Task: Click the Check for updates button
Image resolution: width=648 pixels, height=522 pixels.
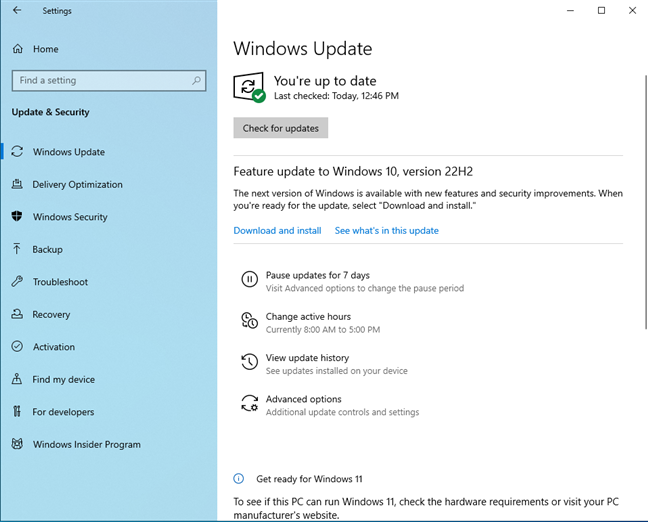Action: pos(281,128)
